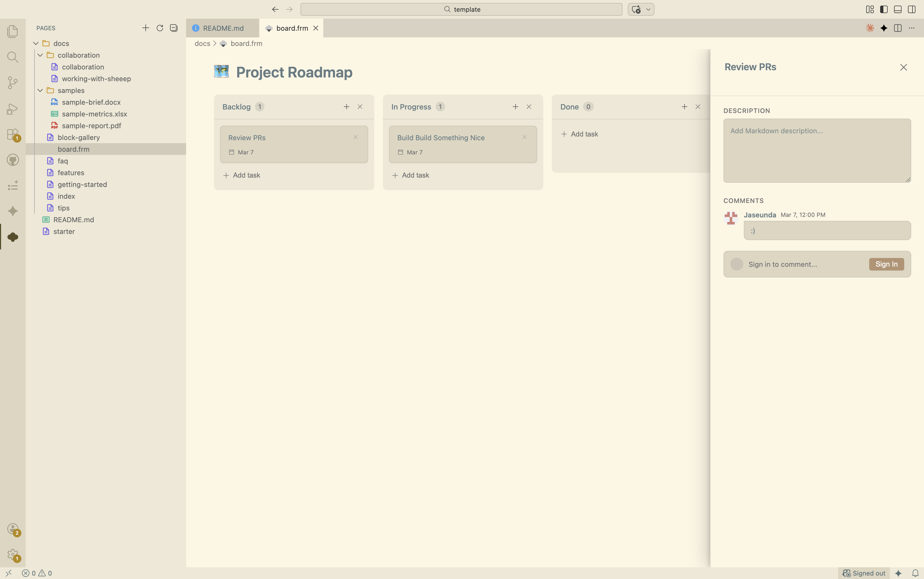
Task: Collapse the docs folder in Pages
Action: point(35,43)
